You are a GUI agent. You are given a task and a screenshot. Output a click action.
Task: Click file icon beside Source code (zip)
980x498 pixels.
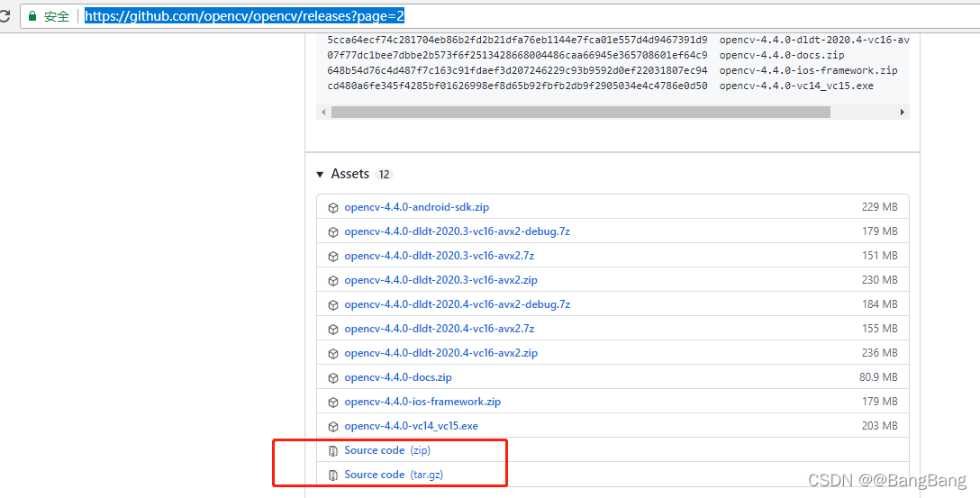(333, 450)
